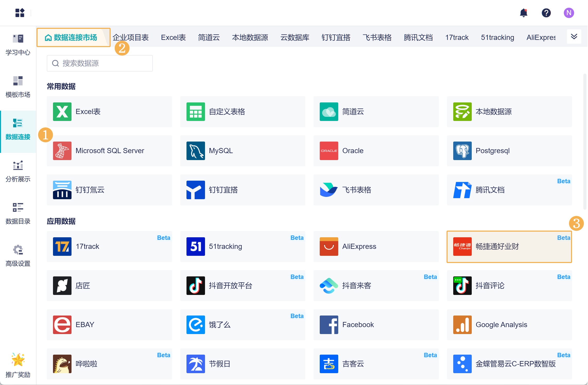Expand the tab list chevron dropdown
This screenshot has width=588, height=385.
point(574,37)
